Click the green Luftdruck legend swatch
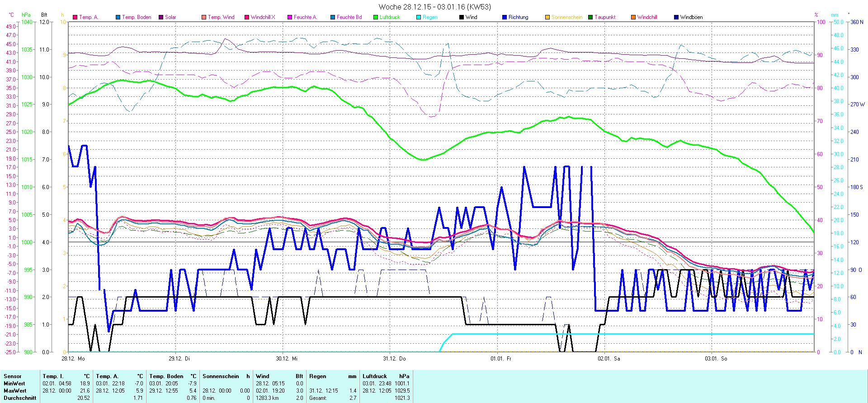Screen dimensions: 868x403 pyautogui.click(x=376, y=17)
